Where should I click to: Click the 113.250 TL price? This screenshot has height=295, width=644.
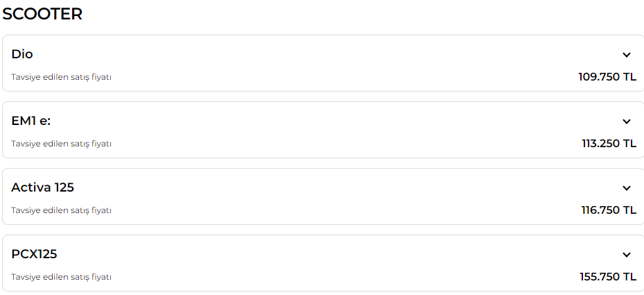coord(609,144)
